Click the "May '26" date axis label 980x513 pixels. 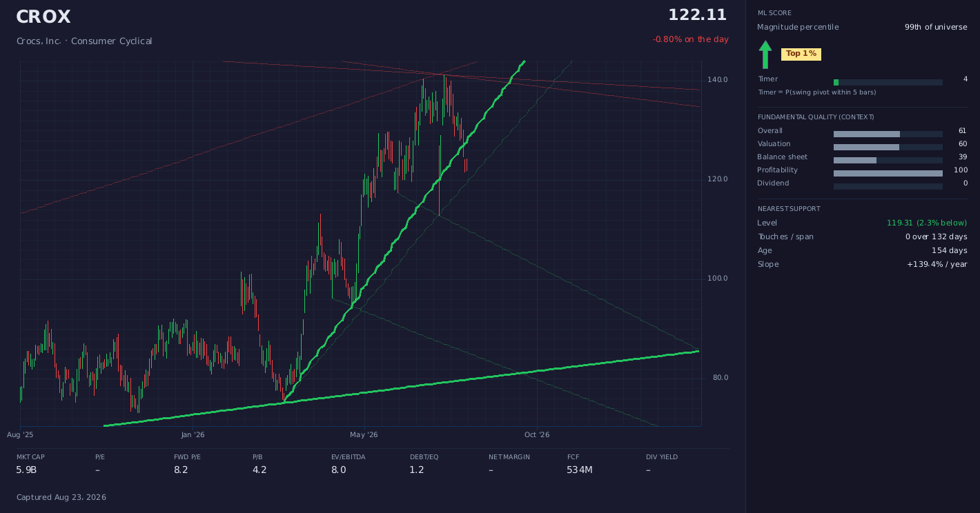364,435
